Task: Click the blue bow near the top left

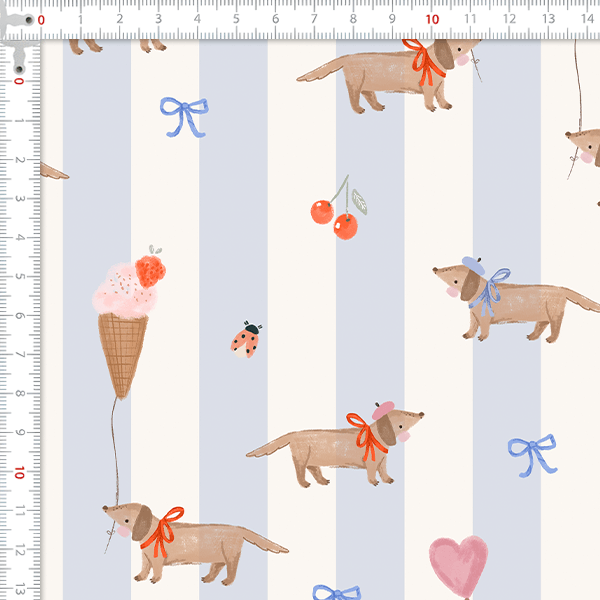Action: [x=183, y=114]
